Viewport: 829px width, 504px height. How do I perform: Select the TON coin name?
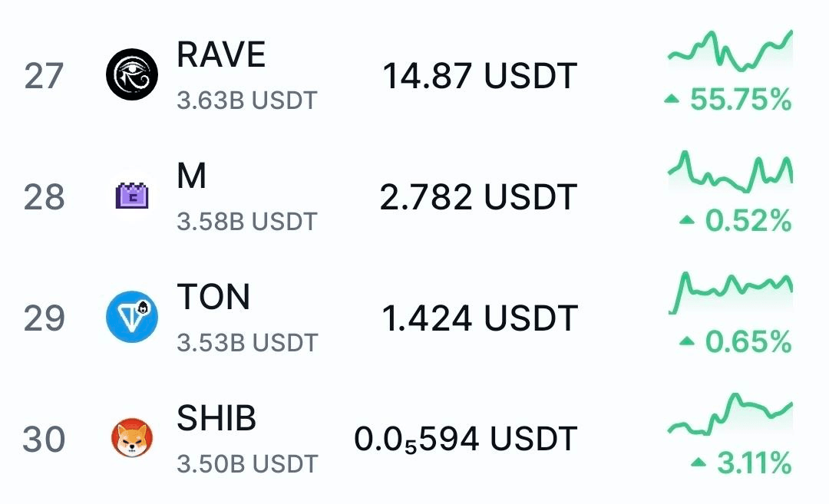(213, 297)
